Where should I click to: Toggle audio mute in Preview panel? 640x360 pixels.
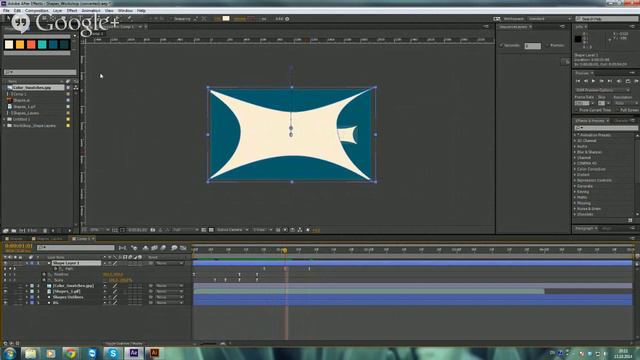pyautogui.click(x=619, y=81)
